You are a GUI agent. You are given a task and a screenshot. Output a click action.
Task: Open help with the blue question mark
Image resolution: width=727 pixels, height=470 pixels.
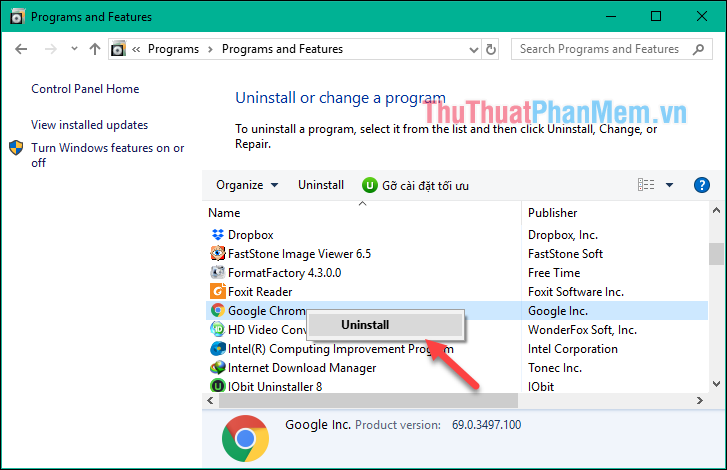(x=701, y=185)
